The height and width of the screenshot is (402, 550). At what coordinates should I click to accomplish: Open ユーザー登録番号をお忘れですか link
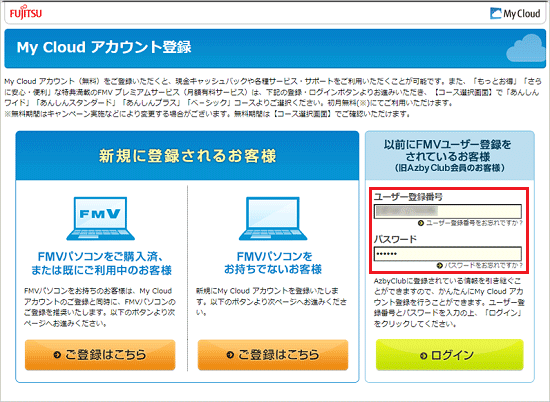[474, 223]
